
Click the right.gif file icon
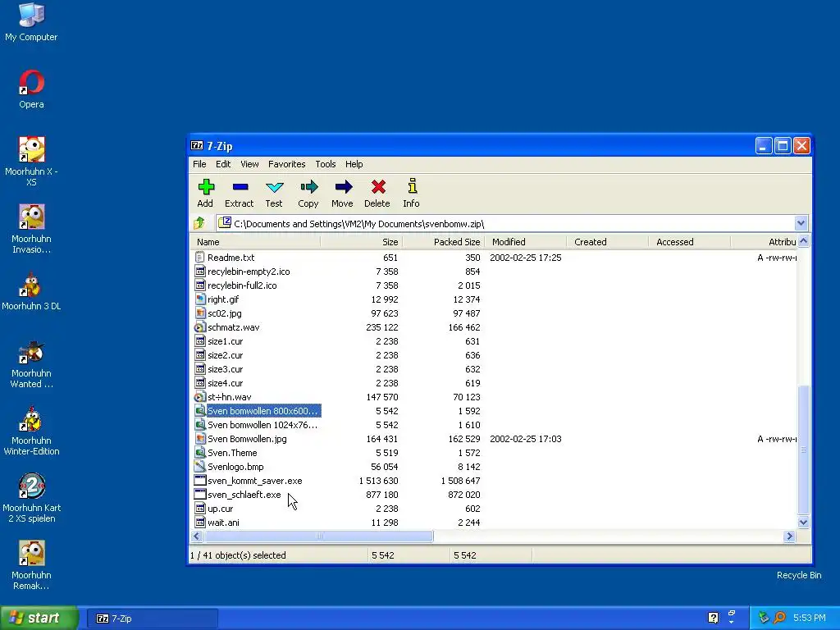coord(200,299)
